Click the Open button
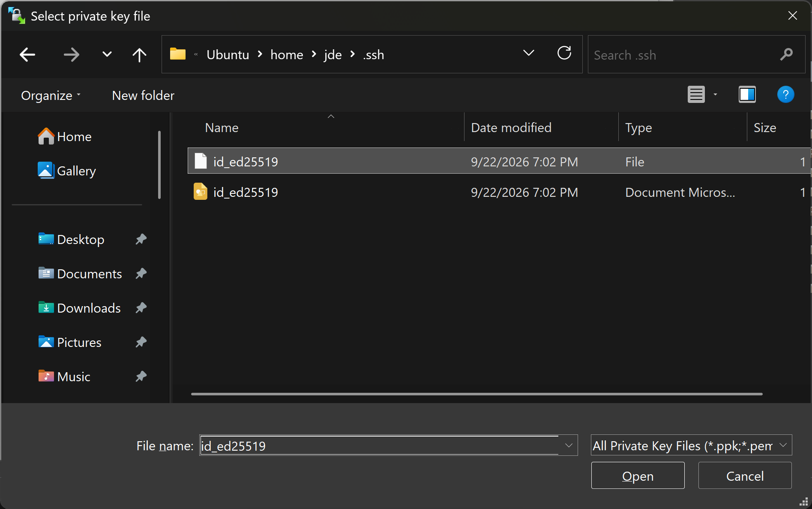The height and width of the screenshot is (509, 812). 638,476
